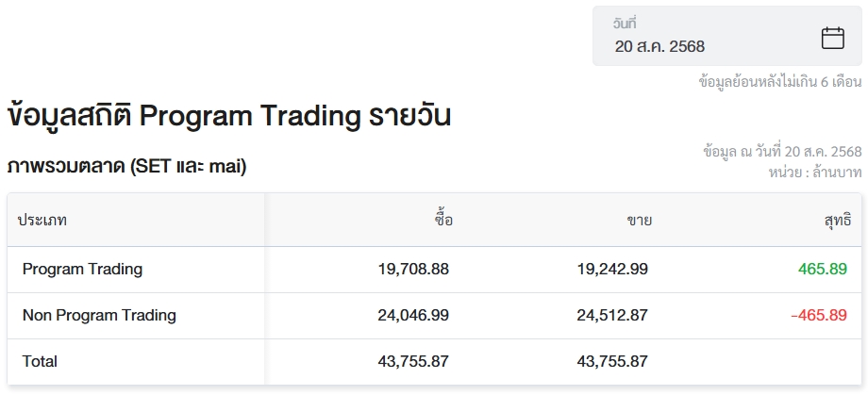Screen dimensions: 868x395
Task: Select the Total row label
Action: [x=40, y=362]
